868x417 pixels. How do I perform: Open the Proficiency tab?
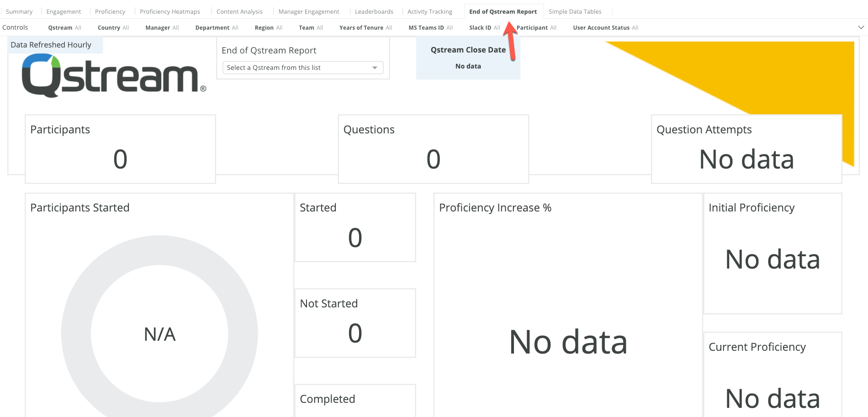(110, 11)
